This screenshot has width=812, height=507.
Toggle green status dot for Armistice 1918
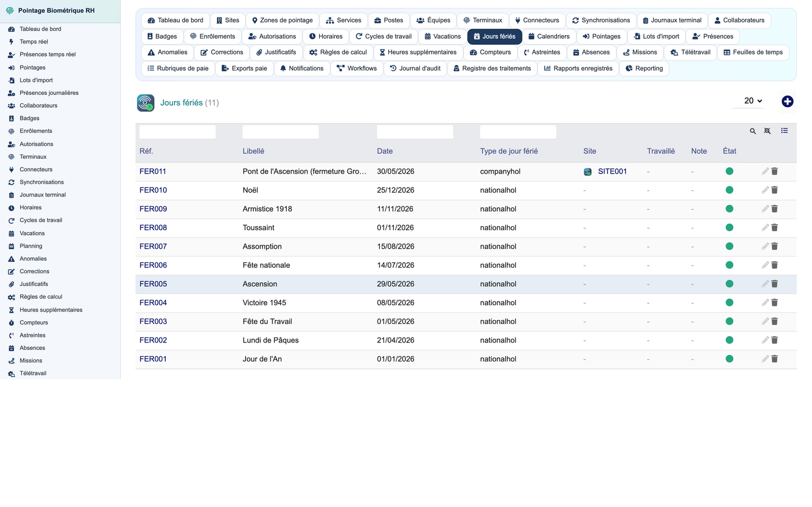coord(729,209)
